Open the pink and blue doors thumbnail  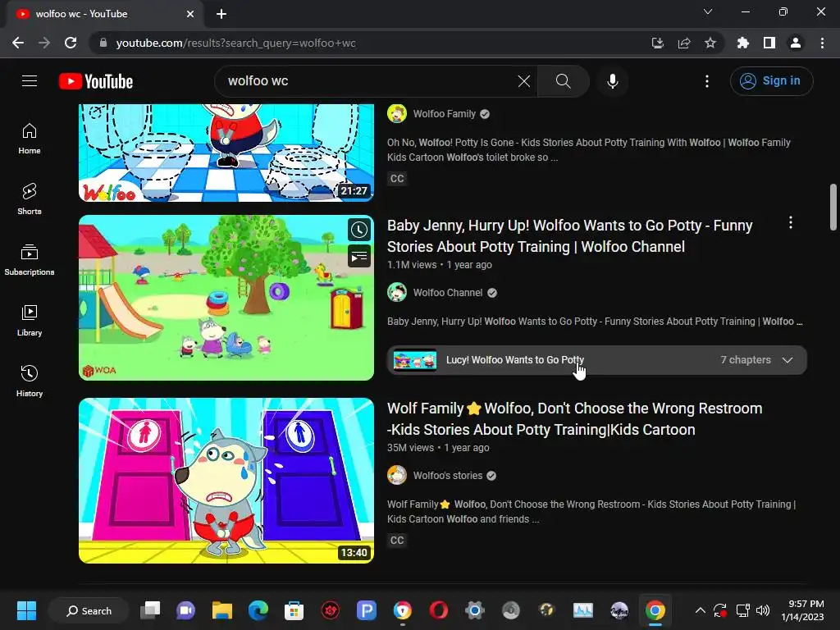(226, 481)
